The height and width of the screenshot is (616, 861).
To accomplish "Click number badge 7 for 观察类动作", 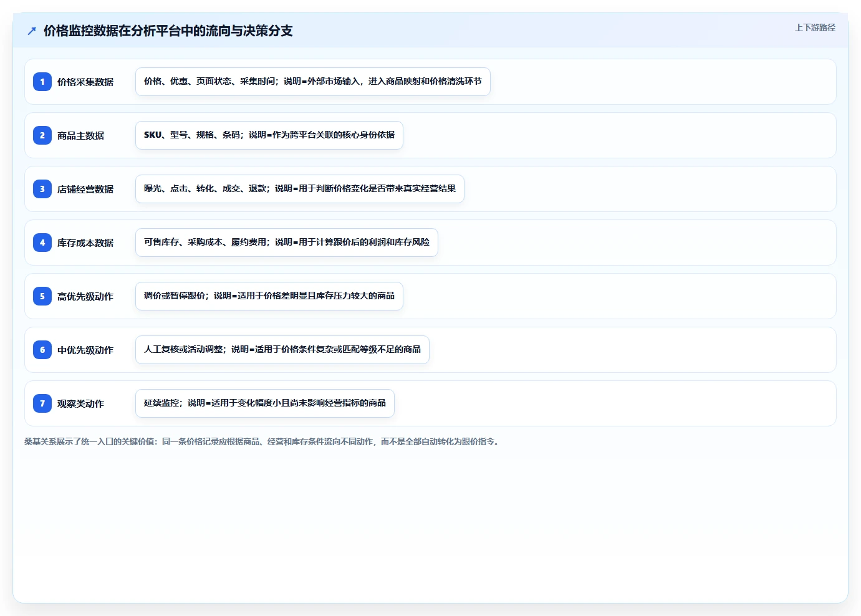I will (x=42, y=403).
